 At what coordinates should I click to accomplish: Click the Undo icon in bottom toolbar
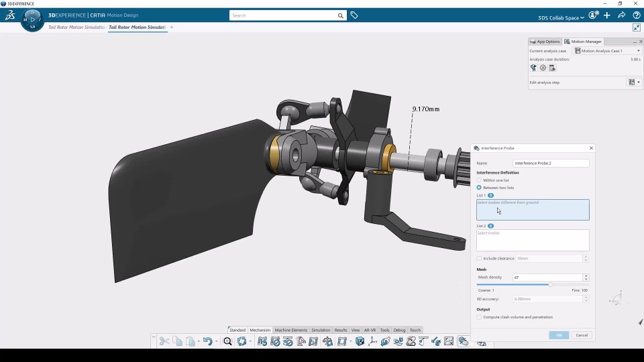207,341
